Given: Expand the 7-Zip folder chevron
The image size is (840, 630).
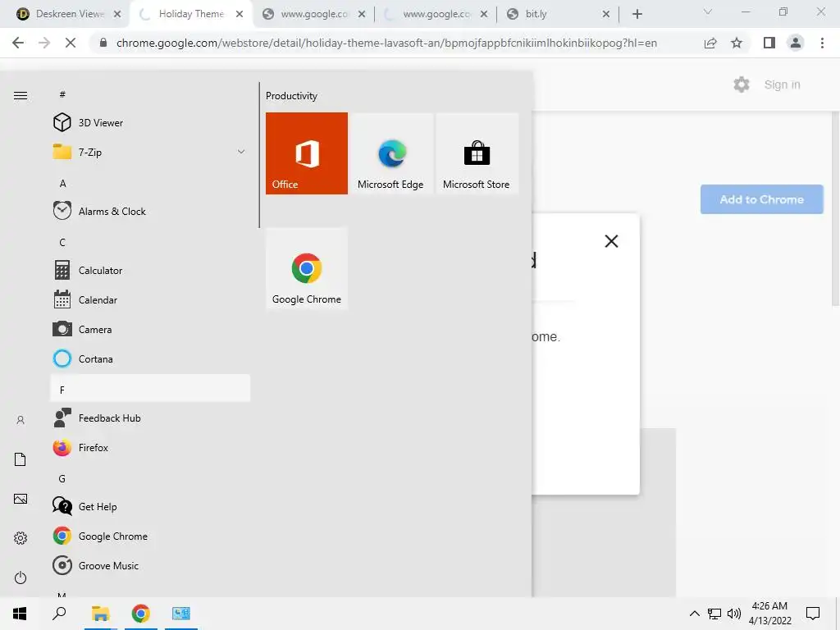Looking at the screenshot, I should [241, 152].
